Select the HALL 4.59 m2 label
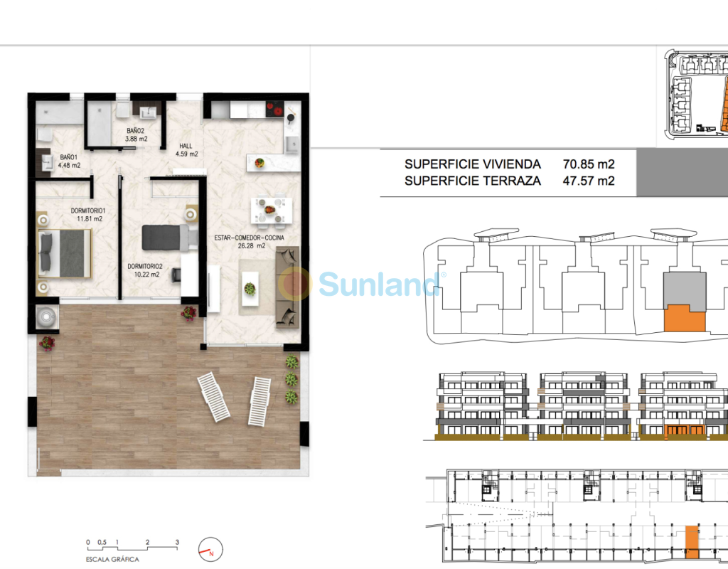728x569 pixels. [188, 149]
